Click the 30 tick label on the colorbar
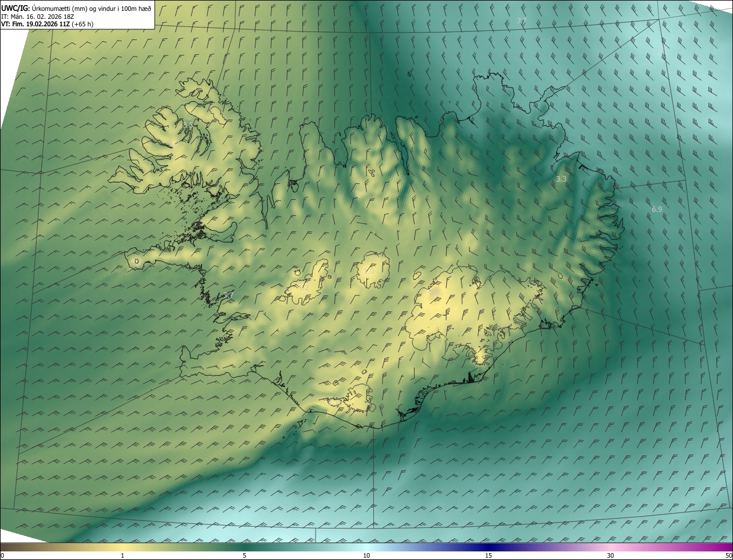733x560 pixels. (x=610, y=555)
